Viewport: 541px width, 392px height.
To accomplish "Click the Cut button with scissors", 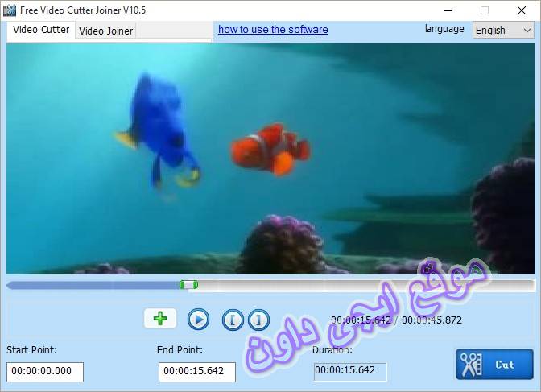I will [494, 365].
